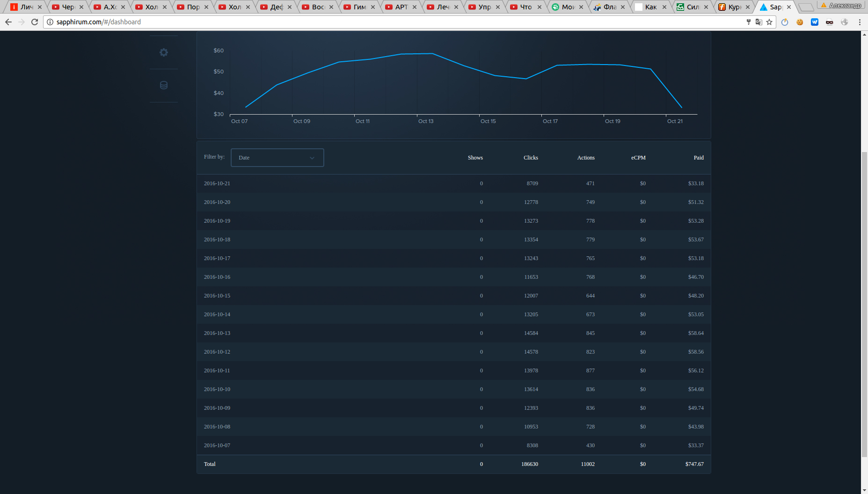The height and width of the screenshot is (494, 868).
Task: Switch to the А.Хо YouTube tab
Action: click(109, 7)
